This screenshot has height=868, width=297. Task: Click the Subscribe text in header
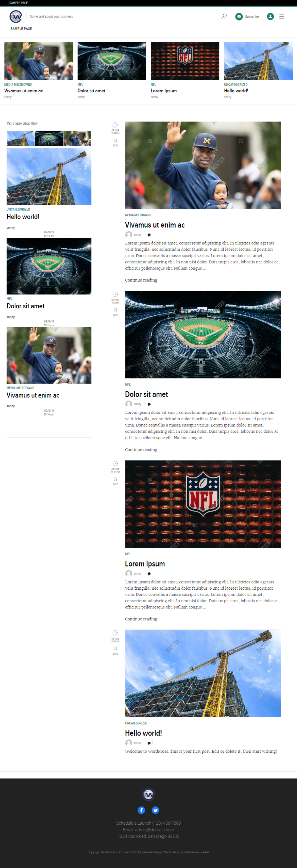(252, 17)
